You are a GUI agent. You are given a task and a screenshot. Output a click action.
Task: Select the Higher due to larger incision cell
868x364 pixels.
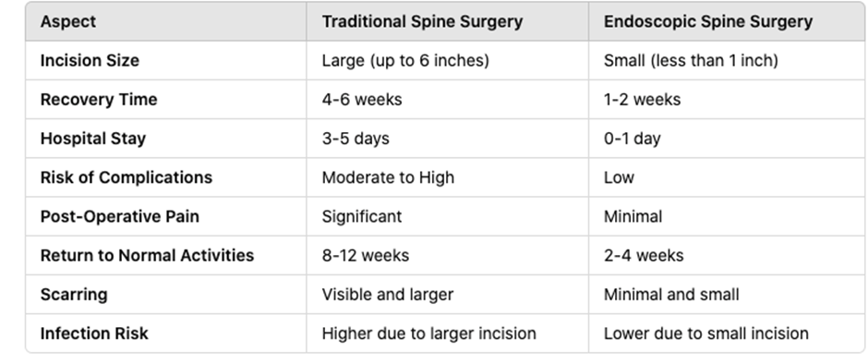(429, 334)
